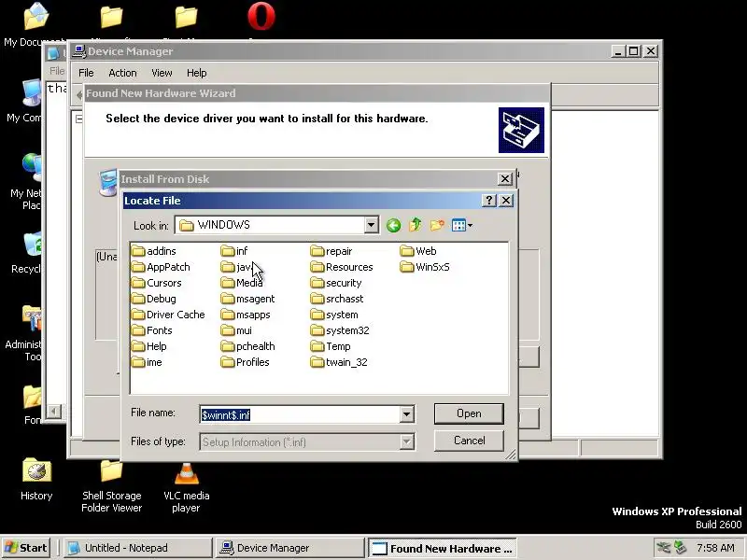Click the Cancel button in Locate File
The height and width of the screenshot is (560, 747).
(469, 441)
